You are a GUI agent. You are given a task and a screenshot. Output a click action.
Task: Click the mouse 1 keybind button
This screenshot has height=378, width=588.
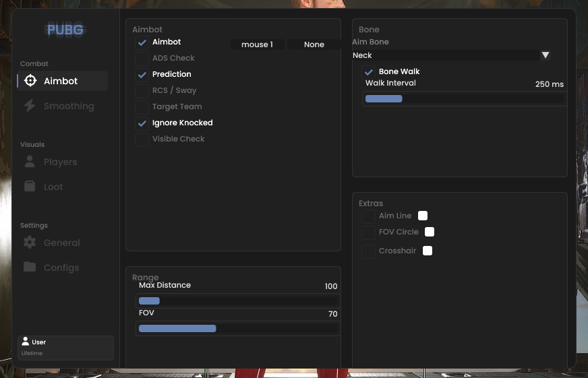coord(258,44)
